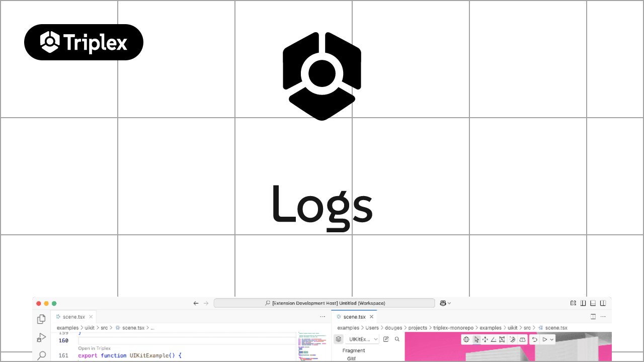
Task: Open the editor more actions ellipsis menu
Action: (x=602, y=317)
